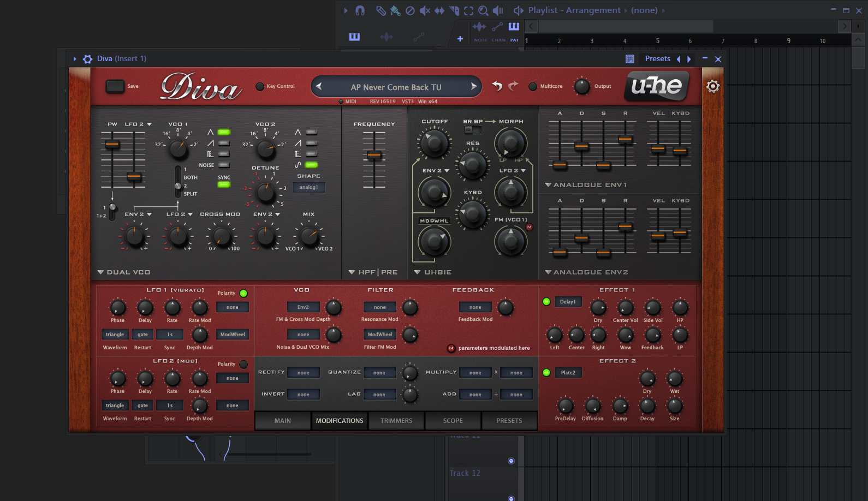
Task: Open the Diva detached grid icon beside Presets
Action: coord(630,59)
